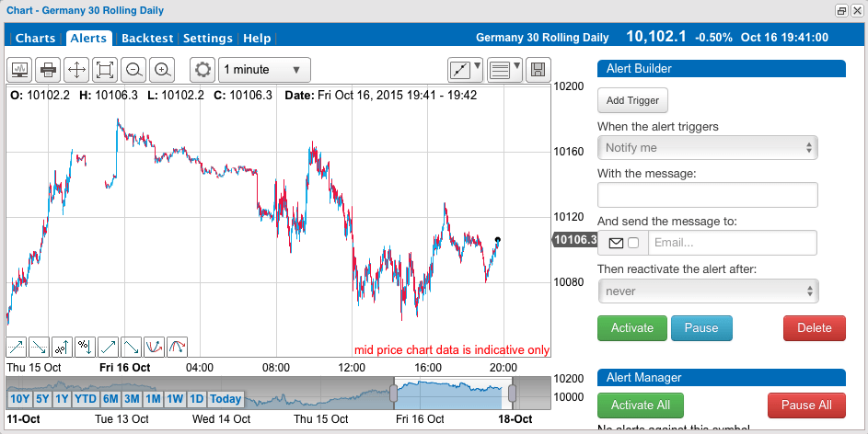Screen dimensions: 868x434
Task: Click the left navigator range handle
Action: [394, 394]
